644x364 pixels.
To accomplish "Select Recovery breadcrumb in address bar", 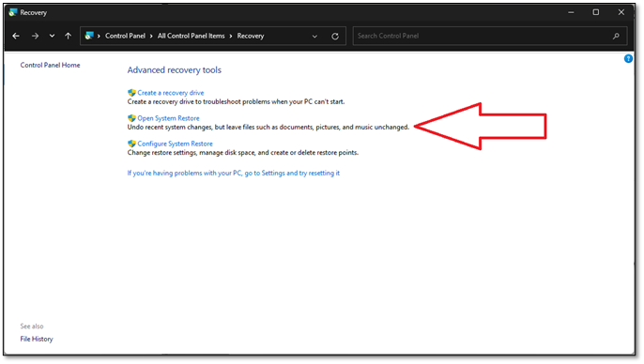I will [250, 36].
